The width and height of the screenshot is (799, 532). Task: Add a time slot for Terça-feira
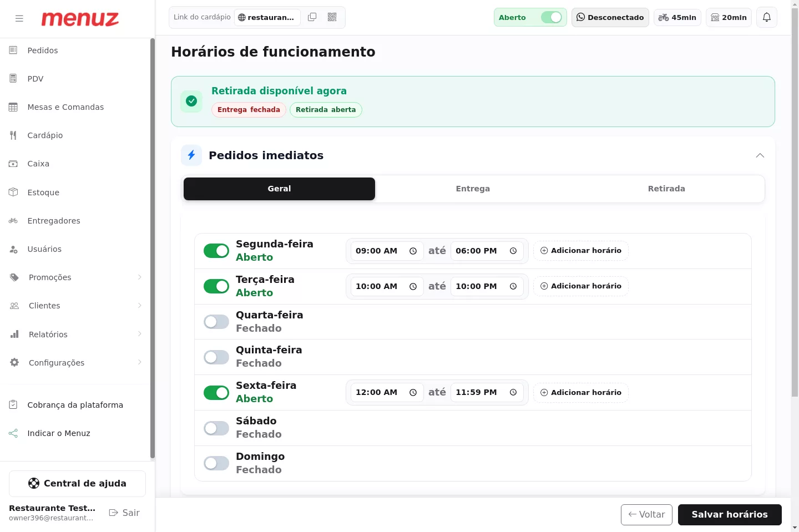click(581, 286)
